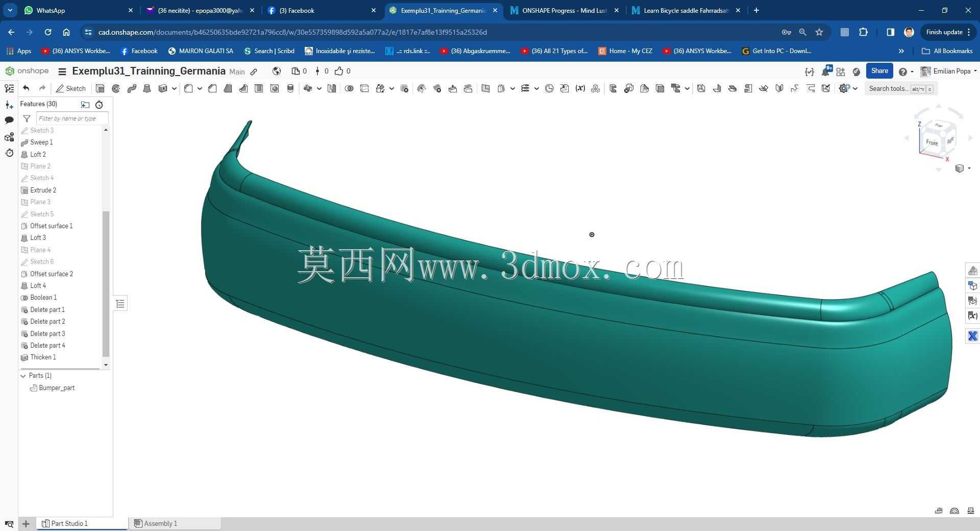Viewport: 980px width, 531px height.
Task: Click the document link chain icon
Action: (x=254, y=71)
